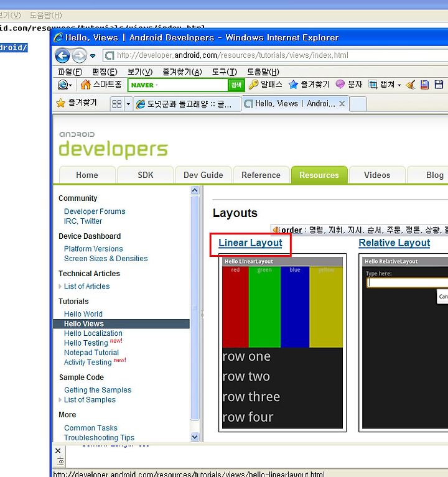The width and height of the screenshot is (448, 477).
Task: Click the green 검색 search button
Action: pyautogui.click(x=236, y=85)
